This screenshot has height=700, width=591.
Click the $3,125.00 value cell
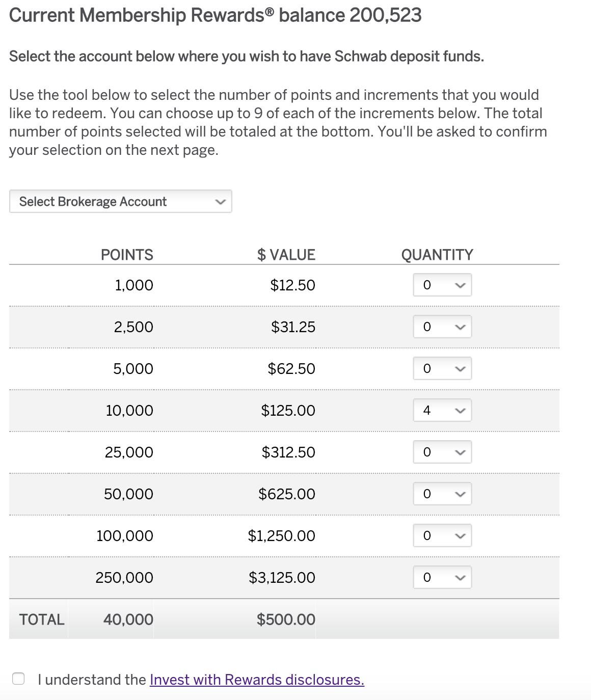(282, 577)
